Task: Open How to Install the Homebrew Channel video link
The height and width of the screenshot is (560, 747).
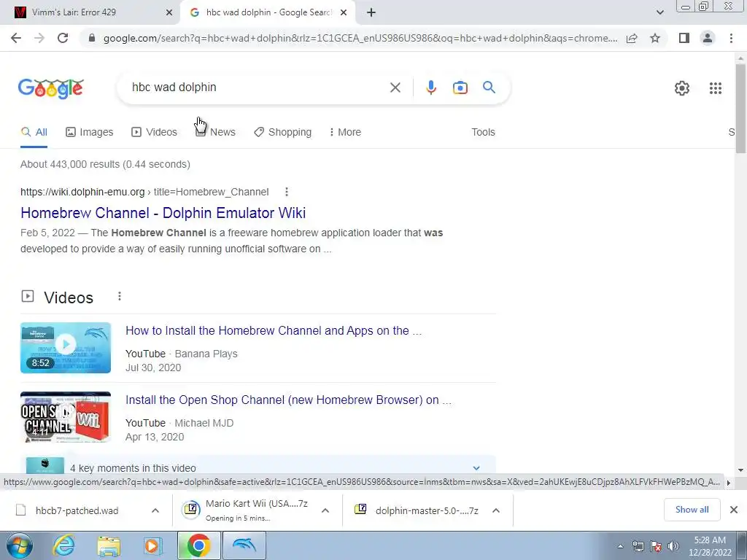Action: coord(274,331)
